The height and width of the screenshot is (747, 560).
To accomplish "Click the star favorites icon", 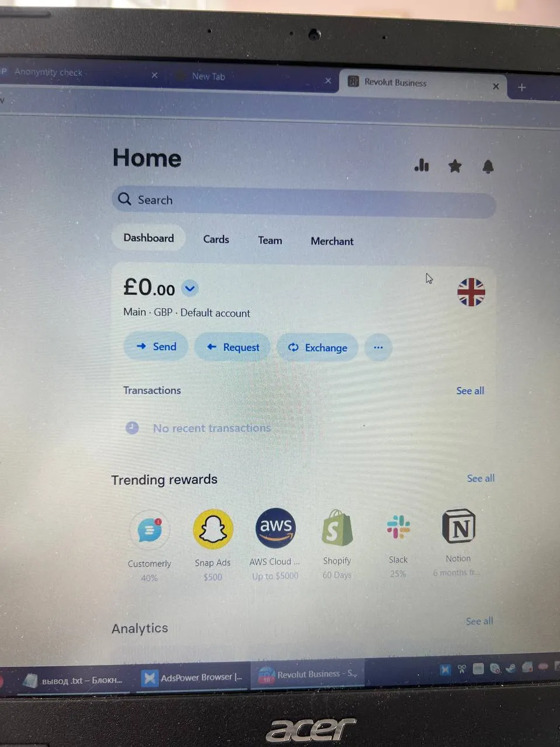I will click(455, 166).
